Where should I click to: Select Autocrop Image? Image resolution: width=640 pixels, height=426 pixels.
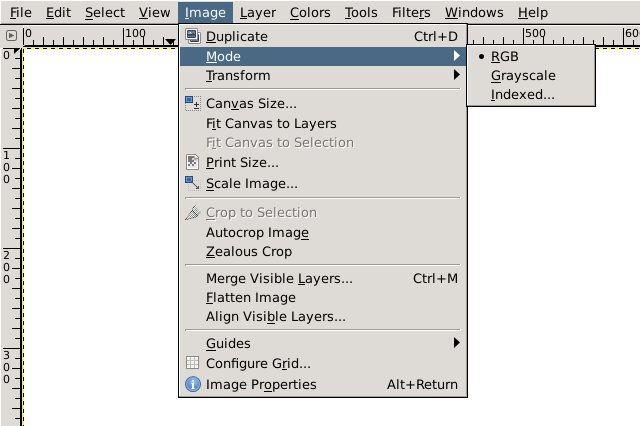(x=257, y=232)
